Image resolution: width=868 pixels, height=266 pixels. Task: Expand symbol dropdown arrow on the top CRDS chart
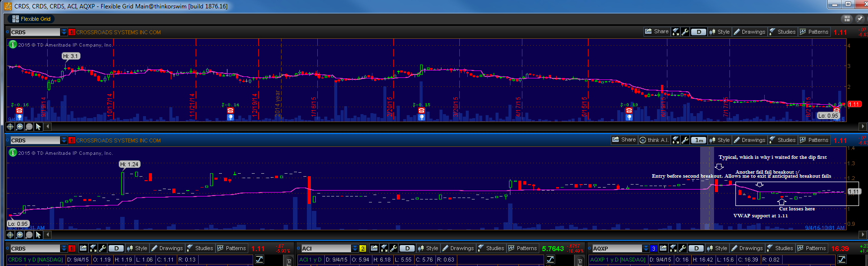tap(64, 32)
